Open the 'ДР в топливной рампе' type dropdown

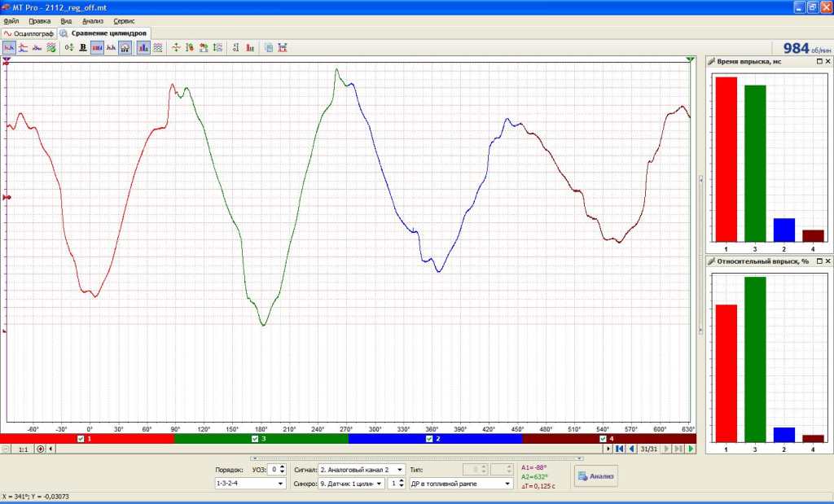(x=461, y=484)
